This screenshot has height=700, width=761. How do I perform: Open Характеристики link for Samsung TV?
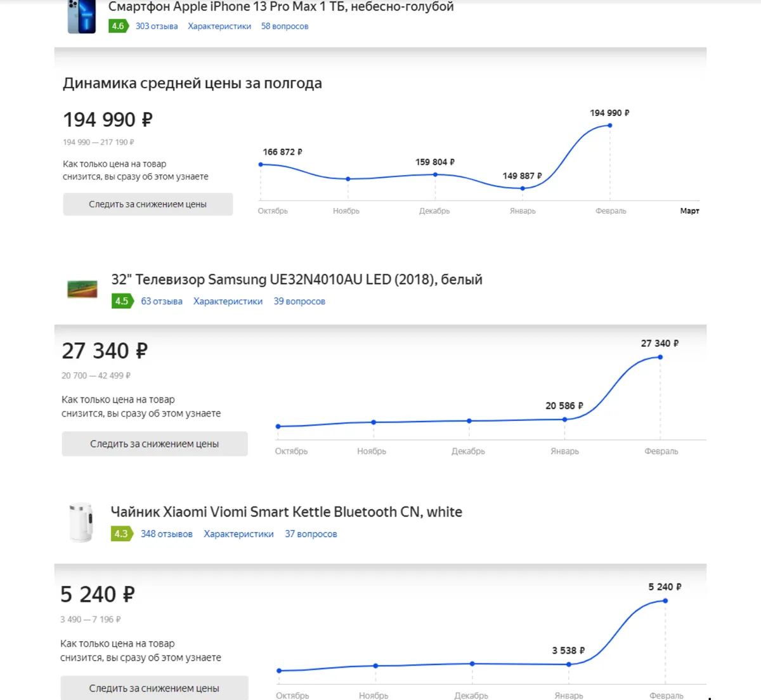(228, 301)
